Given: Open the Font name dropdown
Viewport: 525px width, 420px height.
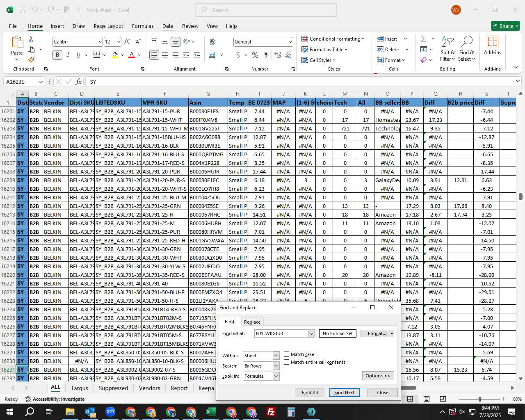Looking at the screenshot, I should pos(100,42).
